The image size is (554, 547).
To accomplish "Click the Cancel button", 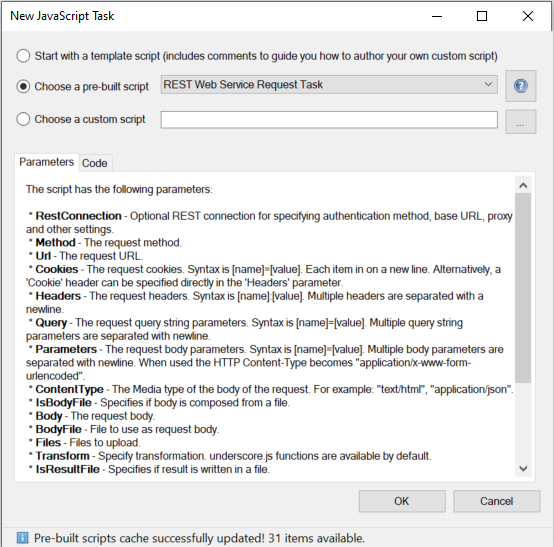I will point(496,501).
